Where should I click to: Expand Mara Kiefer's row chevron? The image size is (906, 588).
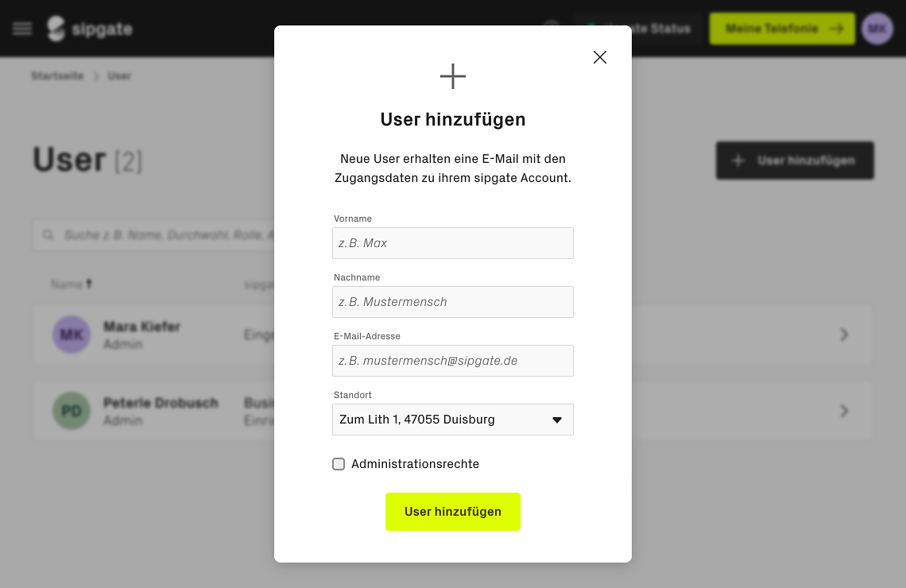point(843,335)
